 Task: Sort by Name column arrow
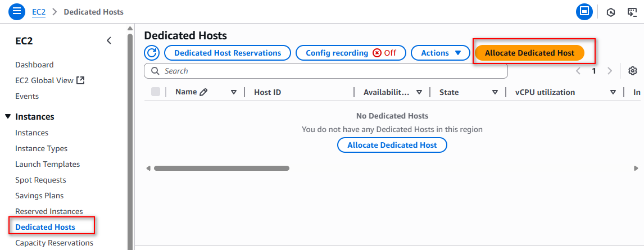234,92
